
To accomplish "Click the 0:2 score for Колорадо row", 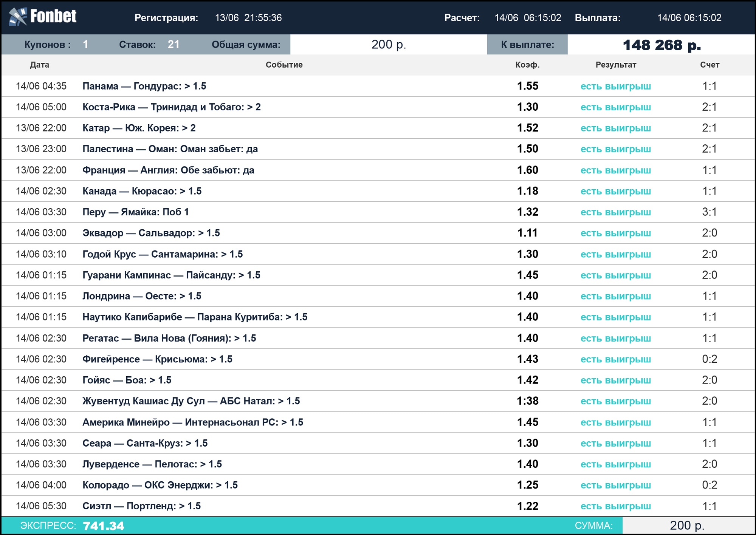I will pyautogui.click(x=710, y=485).
